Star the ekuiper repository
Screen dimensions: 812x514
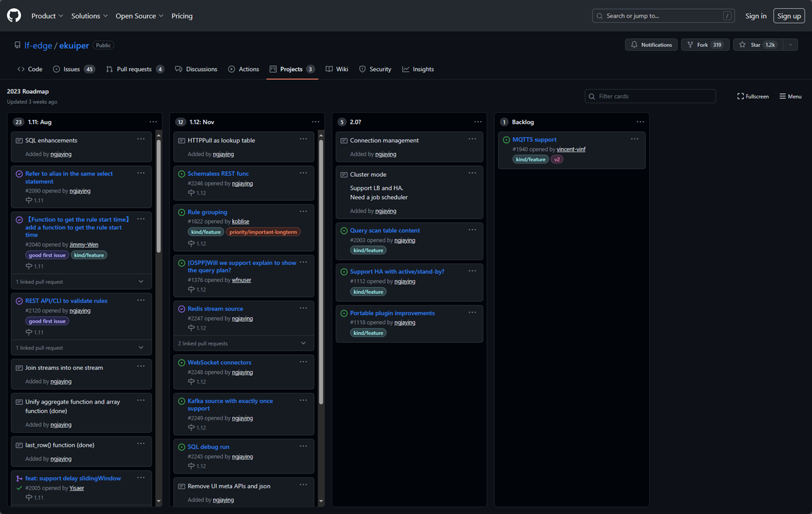pyautogui.click(x=758, y=45)
